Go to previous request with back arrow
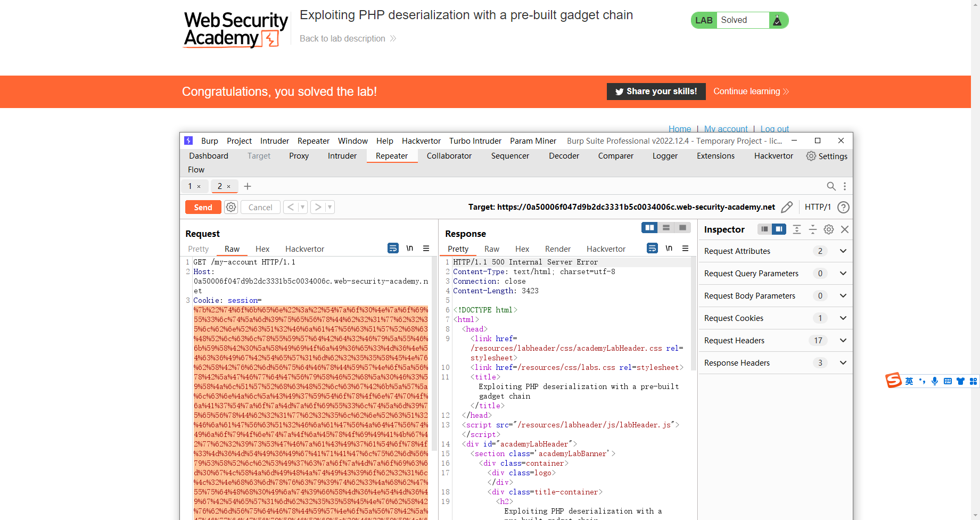980x520 pixels. click(x=291, y=207)
